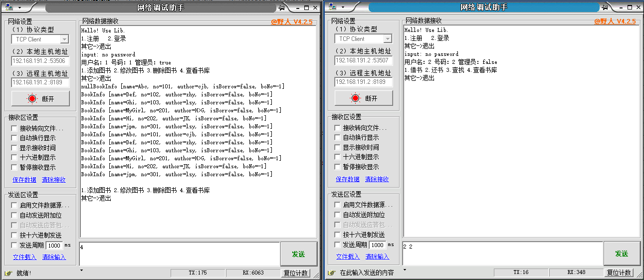The image size is (644, 280).
Task: Click 文件载入 link in right window
Action: 348,257
